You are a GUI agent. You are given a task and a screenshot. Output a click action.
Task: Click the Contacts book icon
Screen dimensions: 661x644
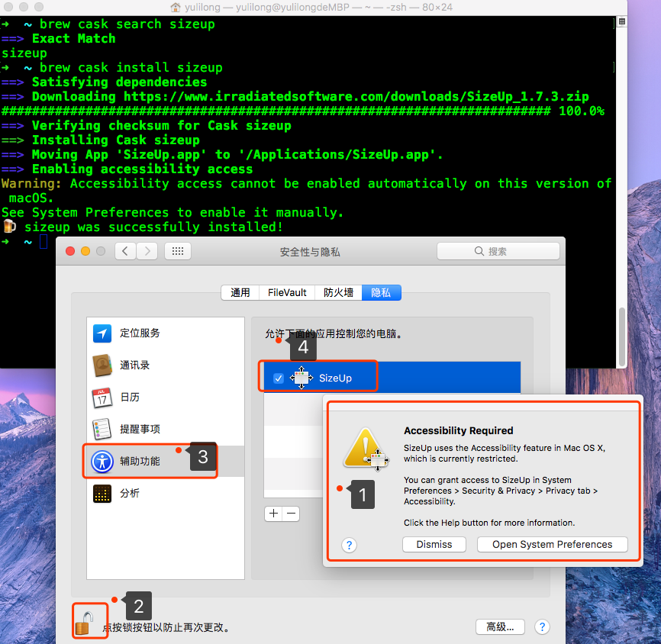(102, 365)
